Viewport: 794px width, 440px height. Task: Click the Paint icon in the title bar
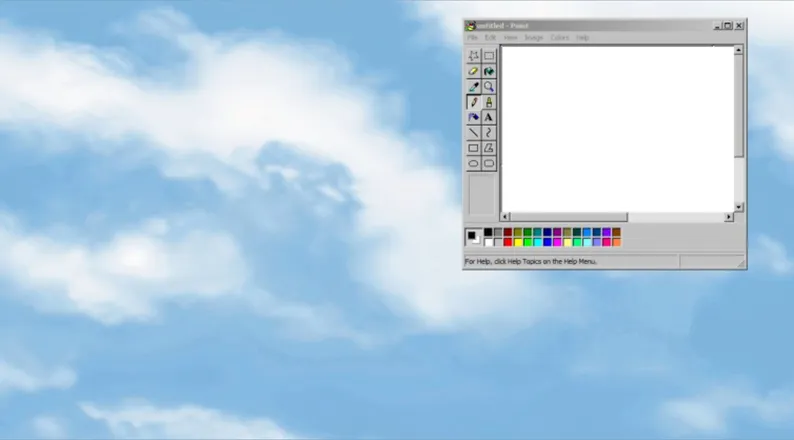[471, 26]
